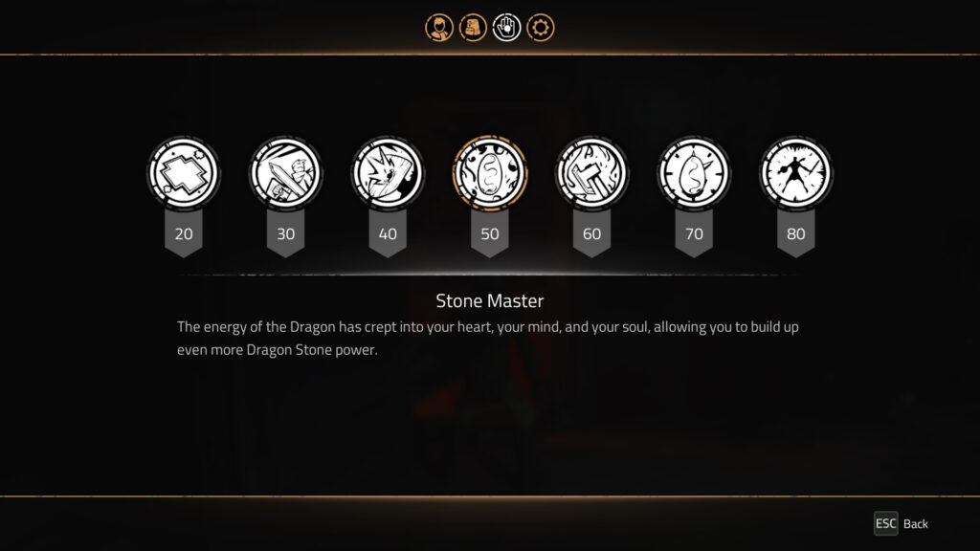Select the sword and shield perk medallion
980x551 pixels.
[x=285, y=172]
